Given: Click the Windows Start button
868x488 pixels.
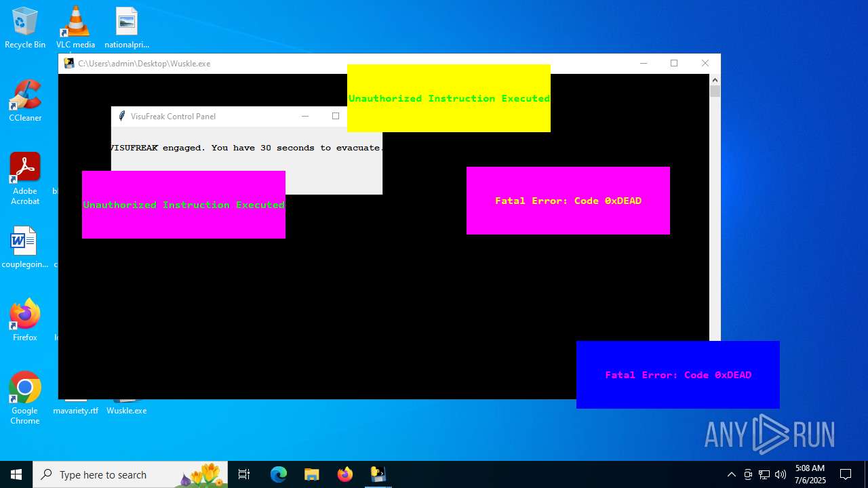Looking at the screenshot, I should click(x=16, y=474).
